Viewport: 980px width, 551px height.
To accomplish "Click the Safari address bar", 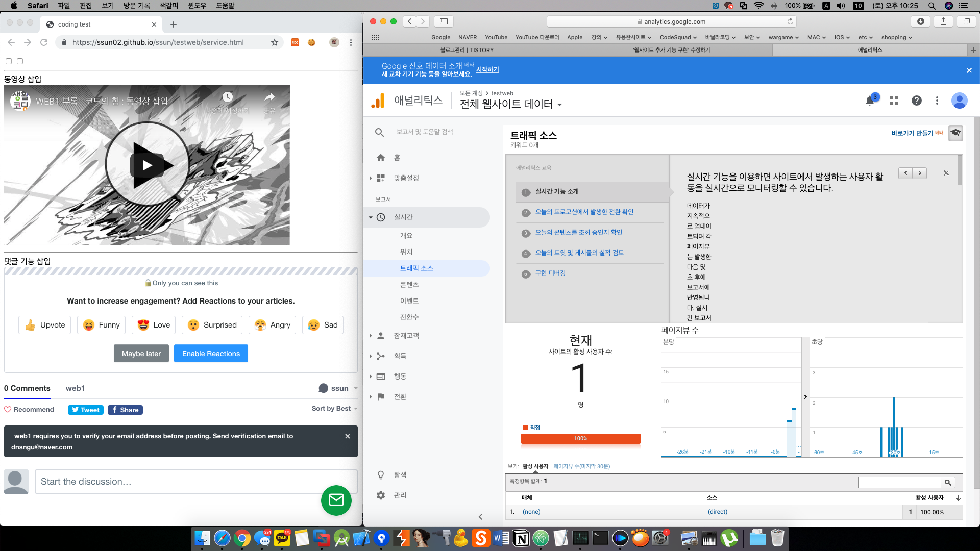I will 672,21.
